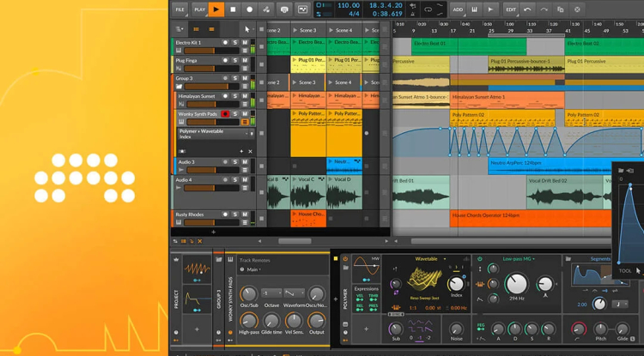Disarm record on Wonky Synth Pads
Screen dimensions: 644x356
225,113
